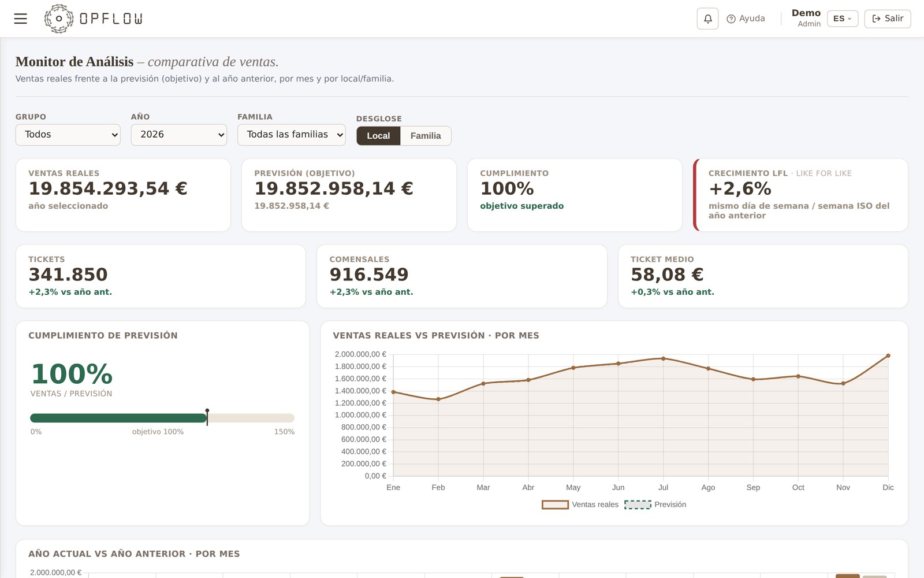The height and width of the screenshot is (578, 924).
Task: Click the Salir logout button
Action: (x=888, y=18)
